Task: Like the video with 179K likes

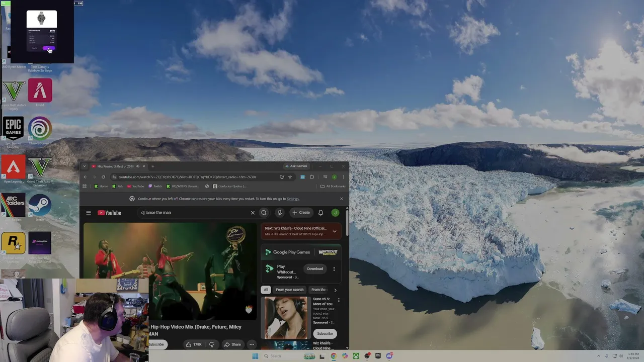Action: tap(194, 344)
